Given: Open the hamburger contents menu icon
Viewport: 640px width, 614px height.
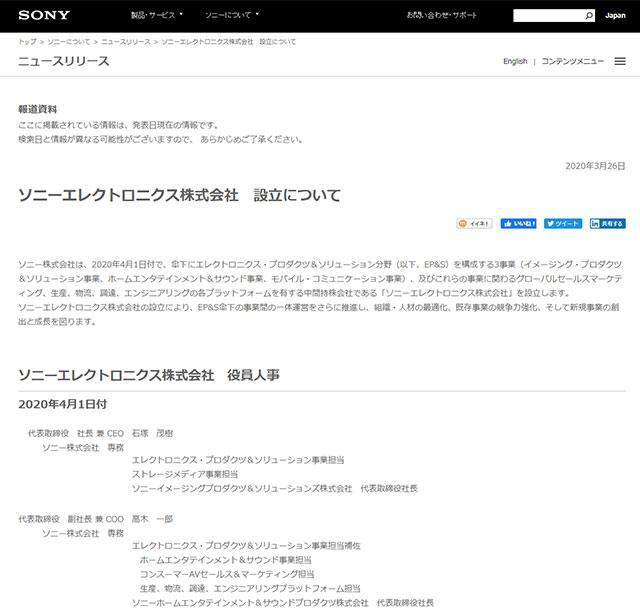Looking at the screenshot, I should coord(620,62).
